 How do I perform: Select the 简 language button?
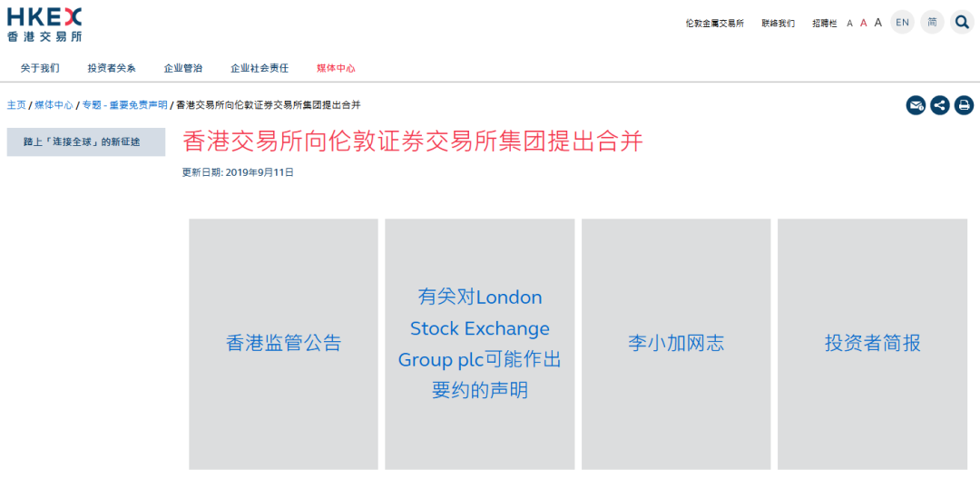pyautogui.click(x=932, y=23)
